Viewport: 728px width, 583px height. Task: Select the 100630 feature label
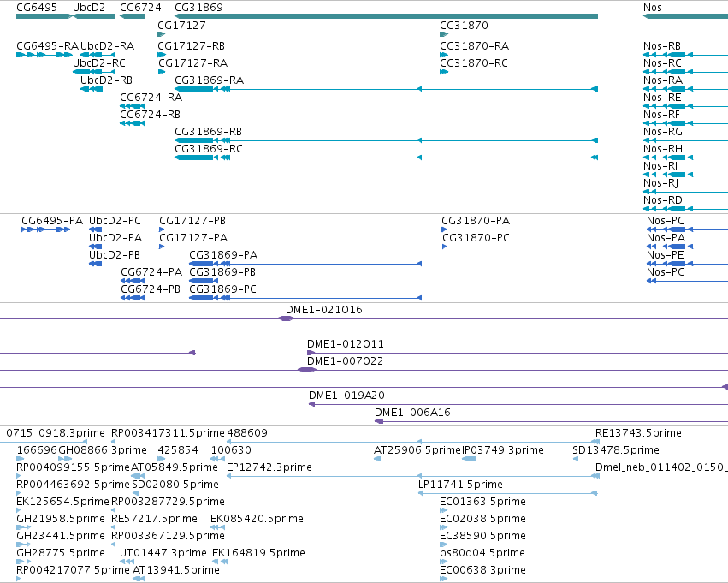coord(231,450)
